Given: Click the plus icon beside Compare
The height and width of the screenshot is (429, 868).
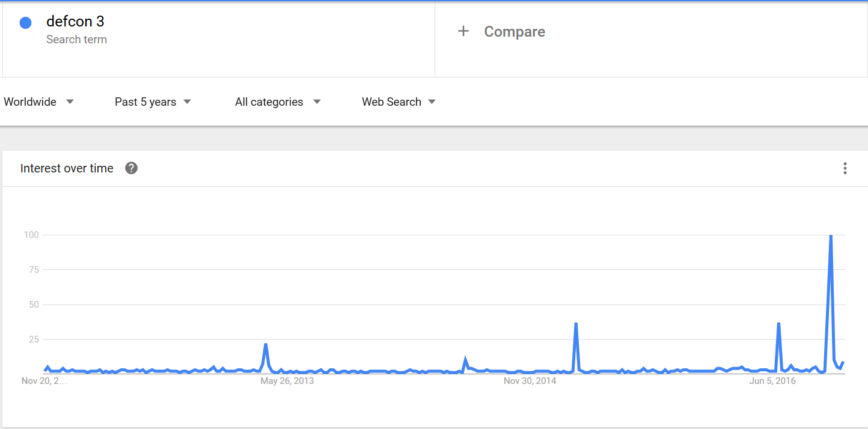Looking at the screenshot, I should pyautogui.click(x=463, y=31).
